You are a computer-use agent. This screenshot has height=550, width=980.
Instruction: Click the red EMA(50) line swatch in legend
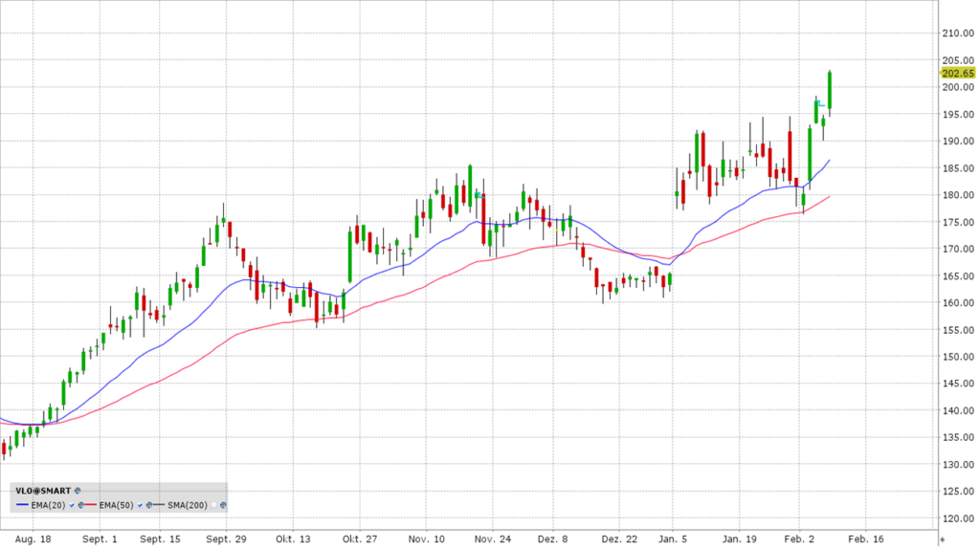tap(91, 505)
